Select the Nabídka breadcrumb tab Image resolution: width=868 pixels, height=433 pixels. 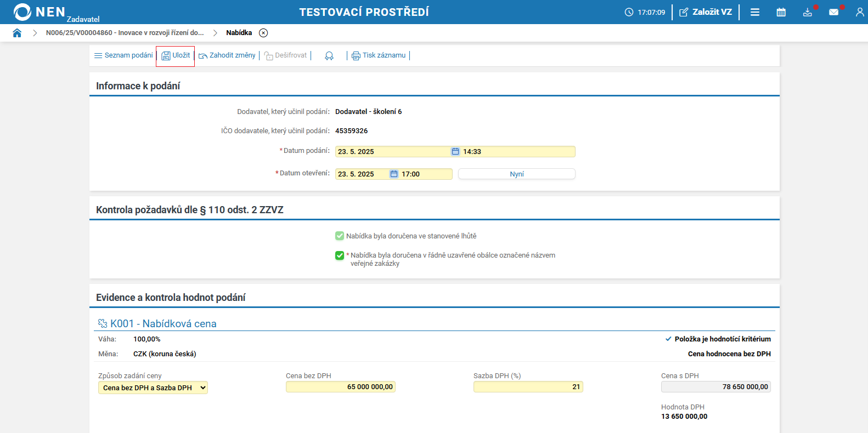click(x=239, y=33)
